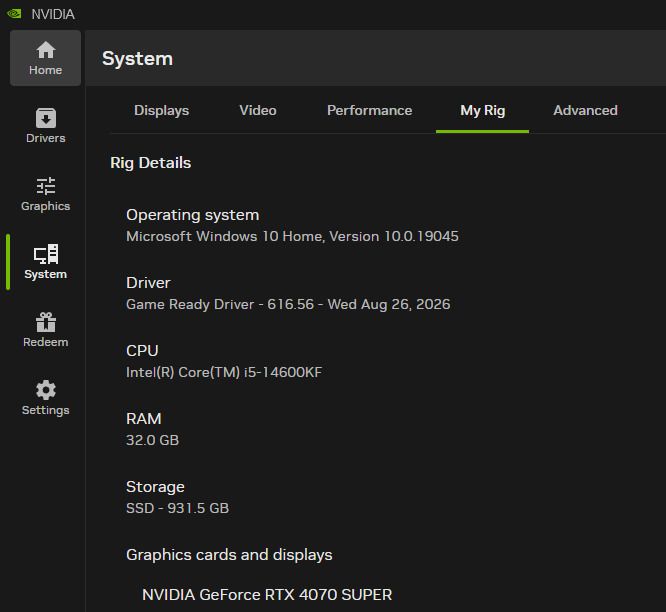666x612 pixels.
Task: Switch to the Displays tab
Action: coord(161,110)
